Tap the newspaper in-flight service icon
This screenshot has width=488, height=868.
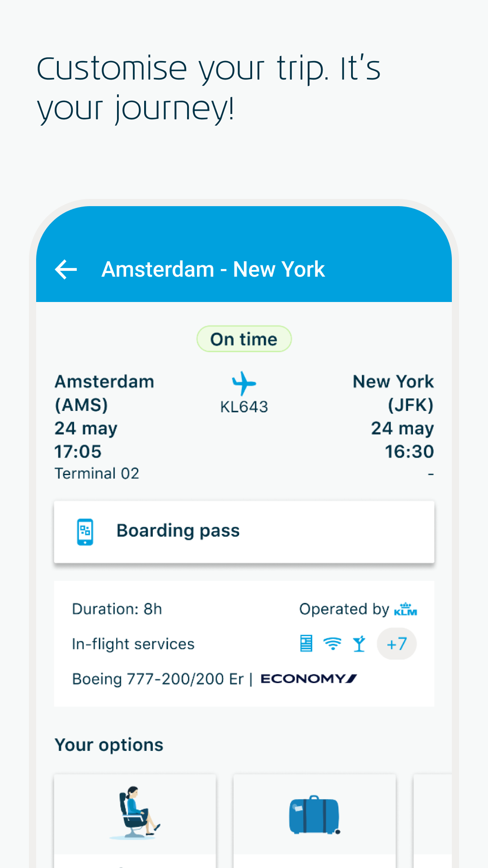[x=306, y=643]
